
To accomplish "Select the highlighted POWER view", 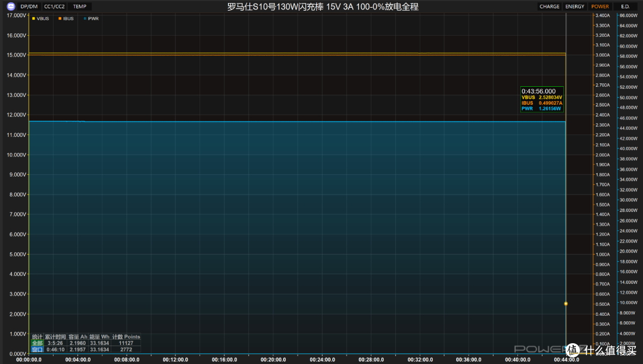I will point(600,7).
